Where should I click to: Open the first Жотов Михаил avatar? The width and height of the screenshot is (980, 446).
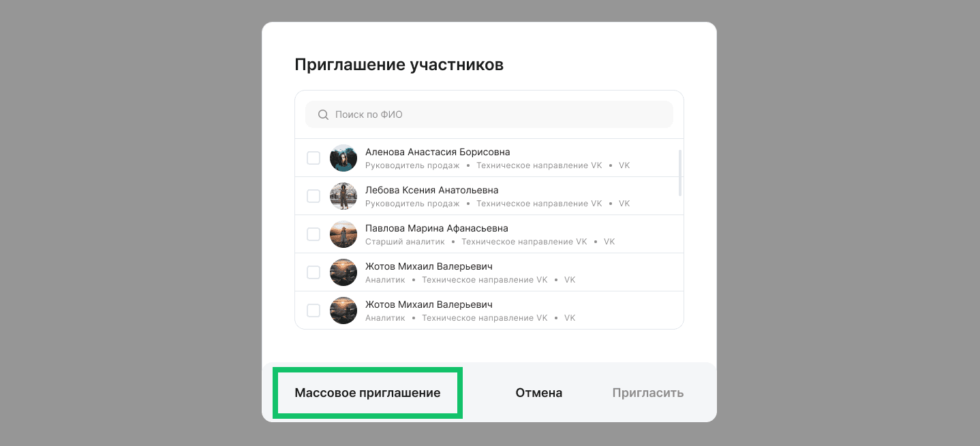point(343,272)
